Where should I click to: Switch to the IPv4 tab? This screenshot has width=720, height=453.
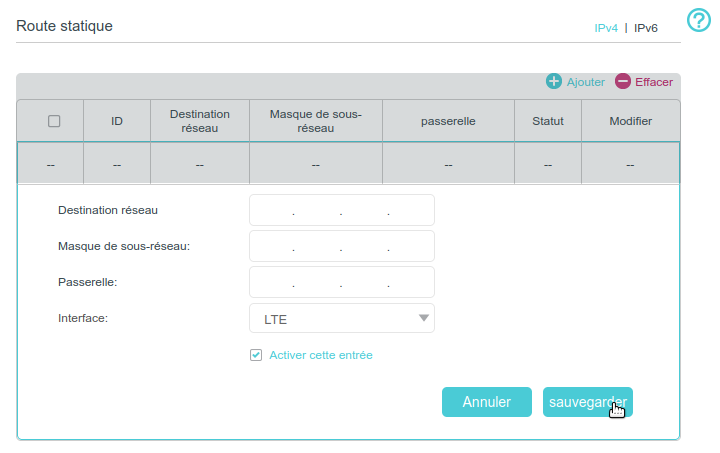(606, 28)
